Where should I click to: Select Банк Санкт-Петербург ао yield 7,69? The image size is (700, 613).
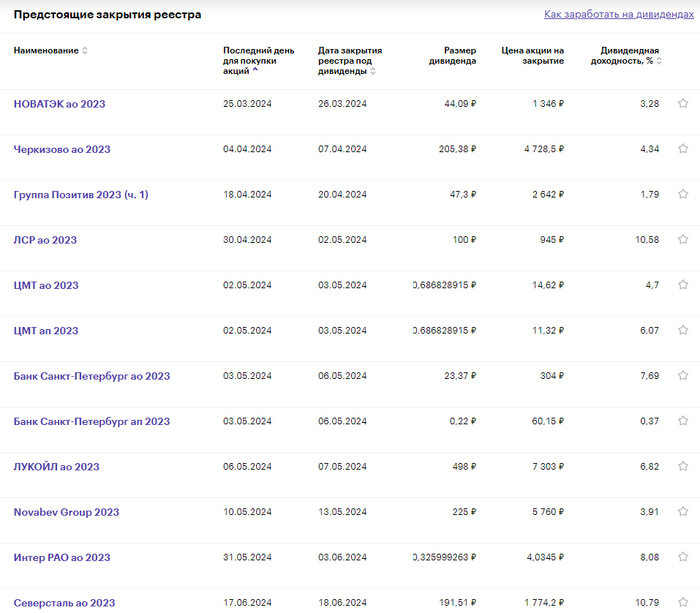pos(649,376)
